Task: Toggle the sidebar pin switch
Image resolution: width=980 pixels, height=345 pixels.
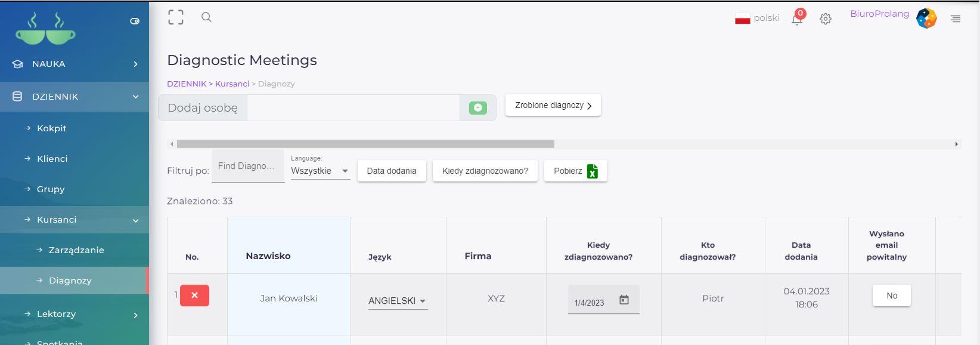Action: coord(135,21)
